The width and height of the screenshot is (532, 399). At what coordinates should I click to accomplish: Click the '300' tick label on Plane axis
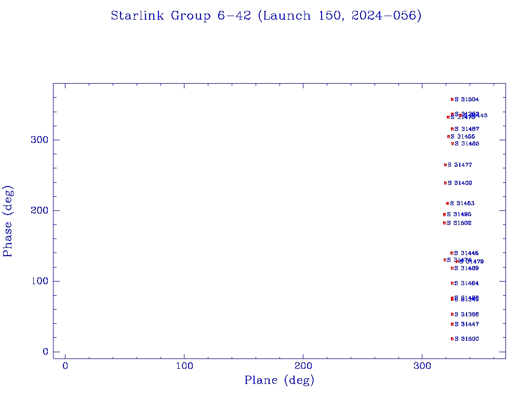click(x=422, y=366)
